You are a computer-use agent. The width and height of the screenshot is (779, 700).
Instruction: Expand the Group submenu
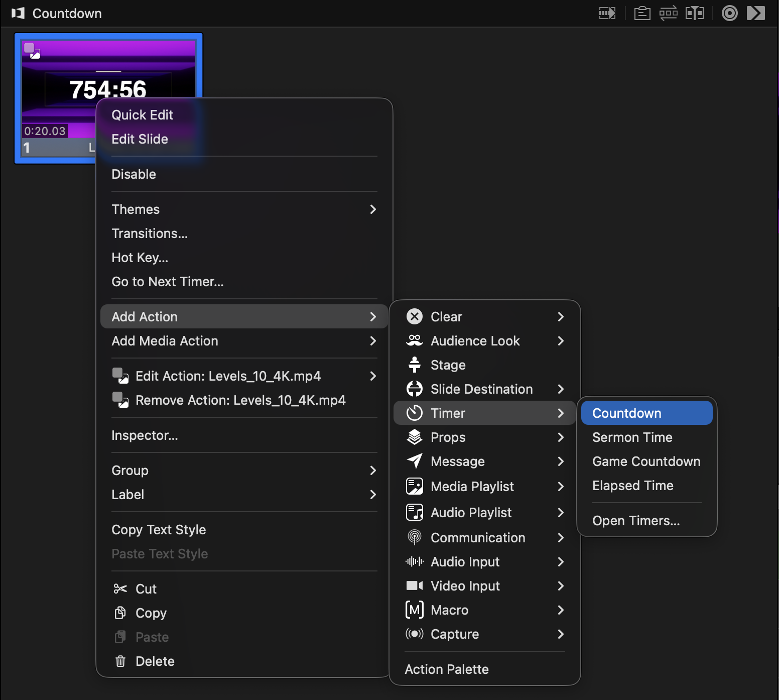[x=373, y=470]
